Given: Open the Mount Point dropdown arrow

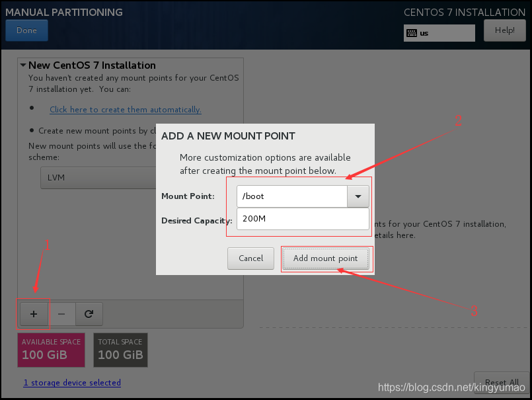Looking at the screenshot, I should pos(358,196).
